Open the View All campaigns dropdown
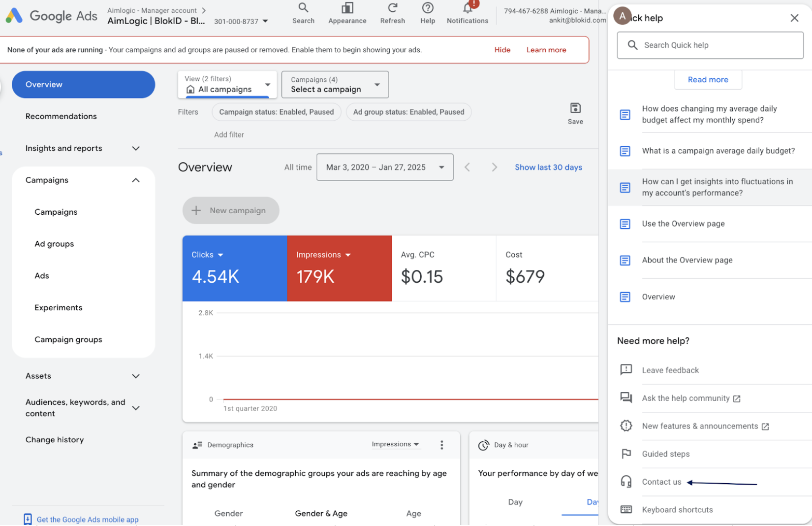Screen dimensions: 812x526 (227, 84)
